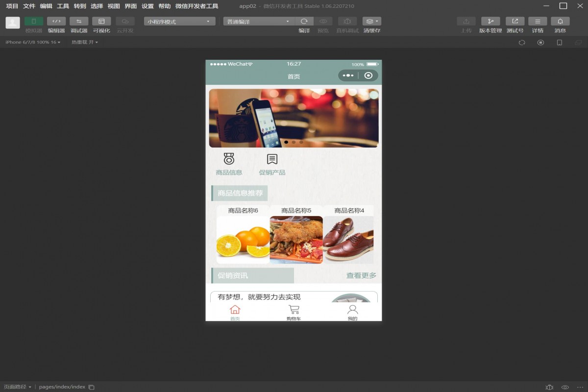The height and width of the screenshot is (392, 588).
Task: Open the 调试器 (Debugger) icon
Action: pos(79,22)
